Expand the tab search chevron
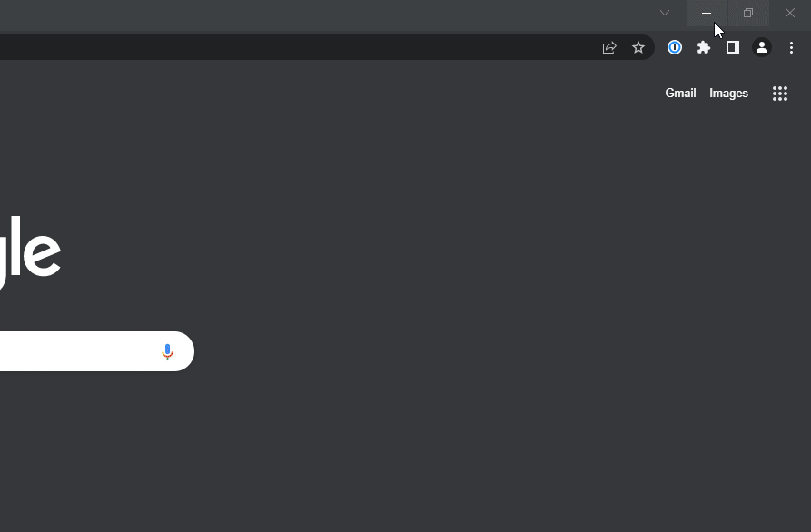Screen dimensions: 811x532 [665, 13]
